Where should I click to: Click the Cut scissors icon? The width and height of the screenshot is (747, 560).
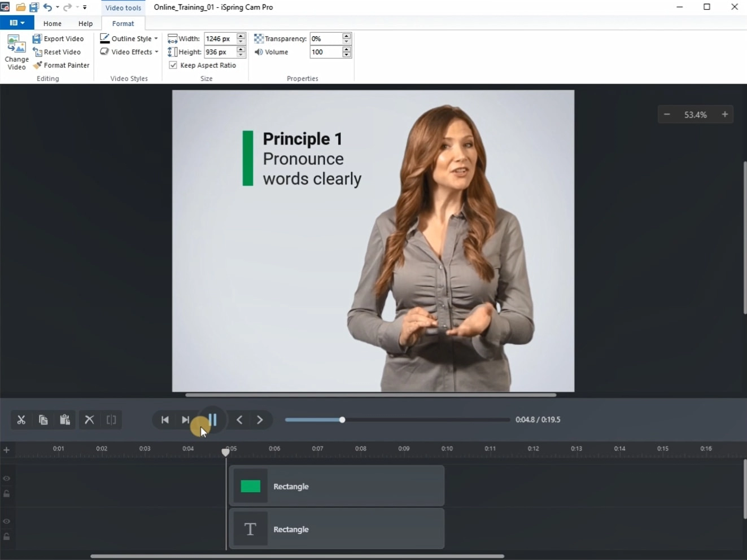21,420
